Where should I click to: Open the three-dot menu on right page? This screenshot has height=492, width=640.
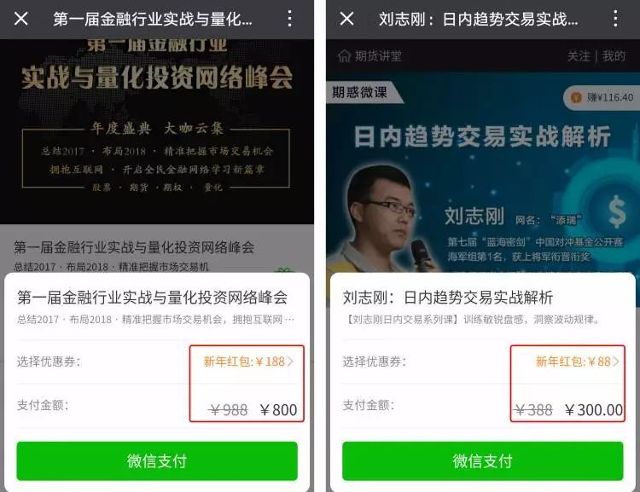click(x=616, y=19)
